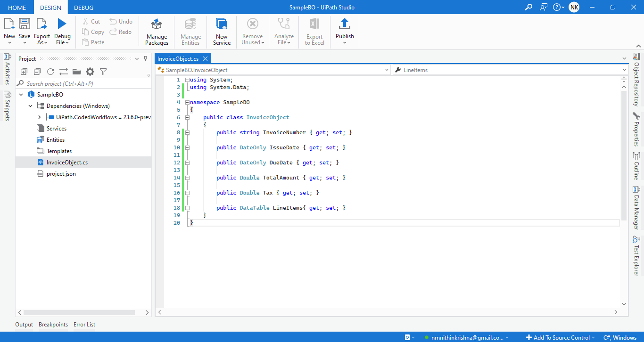Collapse the TotalAmount property fold on line 14
Screen dimensions: 644x342
(187, 178)
